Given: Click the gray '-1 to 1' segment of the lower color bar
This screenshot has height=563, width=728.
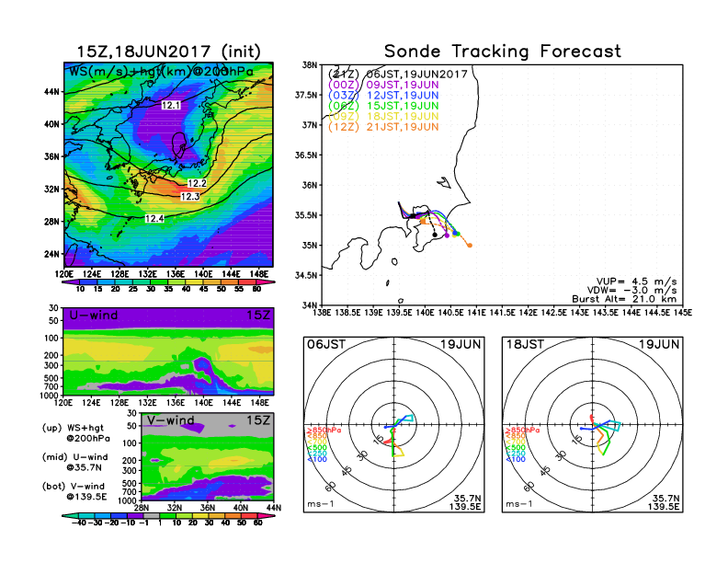Looking at the screenshot, I should tap(151, 515).
